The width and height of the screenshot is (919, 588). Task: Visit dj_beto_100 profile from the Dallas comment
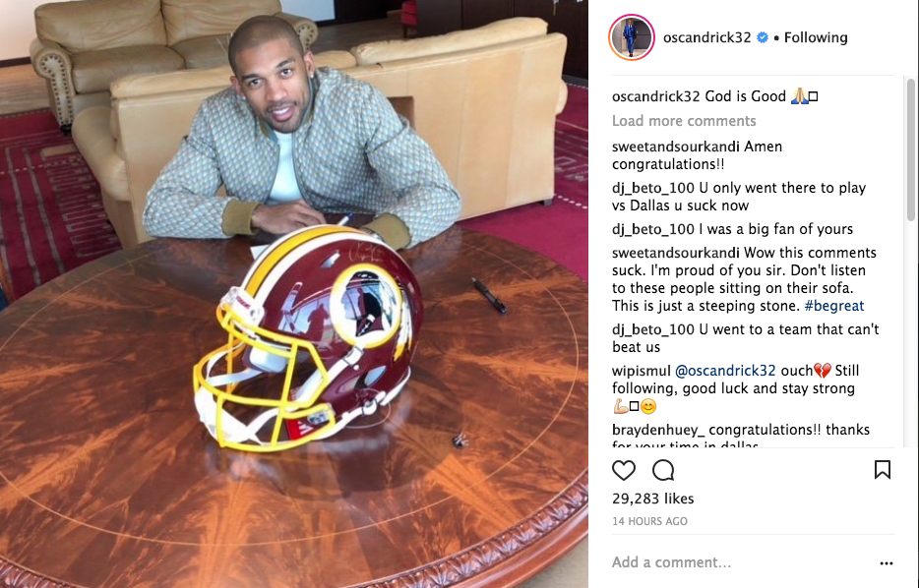pos(653,188)
